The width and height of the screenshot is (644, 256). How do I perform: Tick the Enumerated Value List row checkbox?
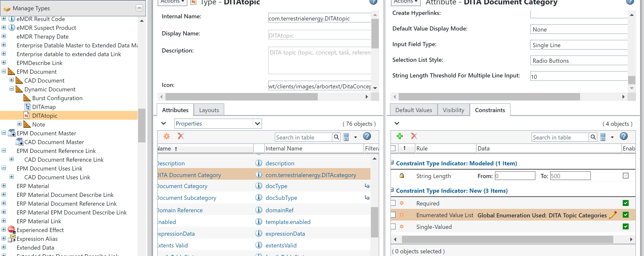[x=393, y=215]
